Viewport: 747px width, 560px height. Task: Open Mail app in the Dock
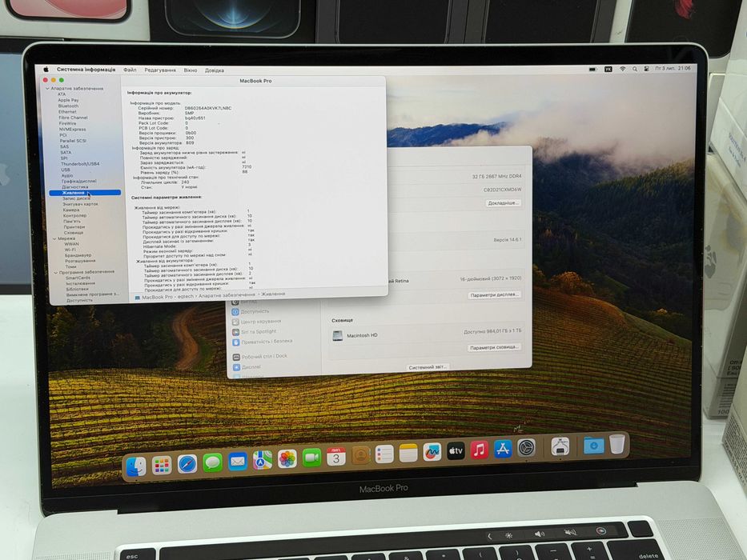(237, 462)
